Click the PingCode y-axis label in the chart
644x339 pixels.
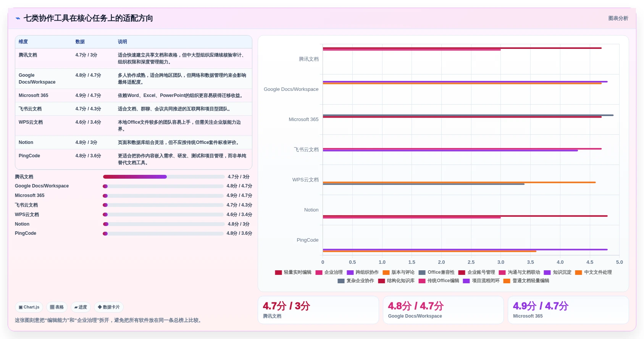[308, 240]
